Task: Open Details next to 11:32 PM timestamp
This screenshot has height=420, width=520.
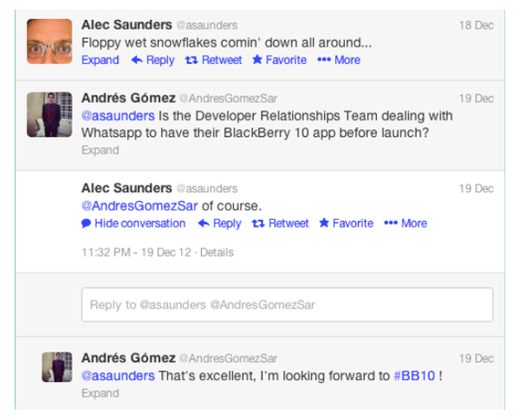Action: [217, 253]
